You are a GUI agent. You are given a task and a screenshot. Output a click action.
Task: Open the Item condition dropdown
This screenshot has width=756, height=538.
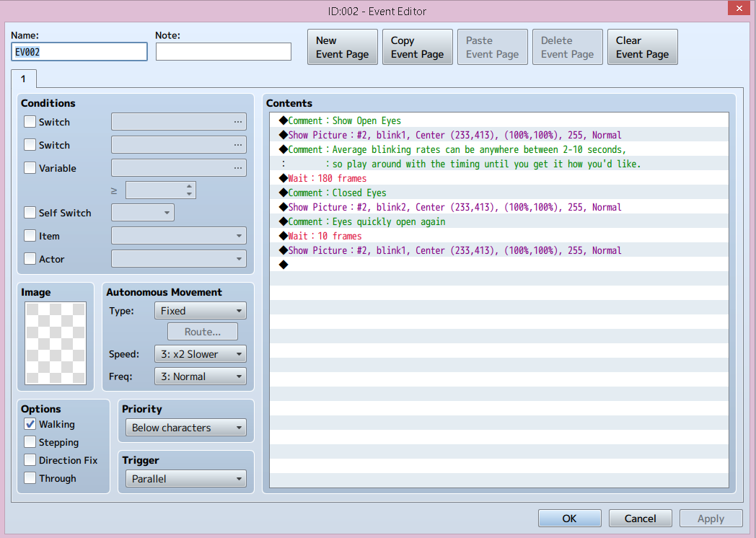pyautogui.click(x=179, y=236)
